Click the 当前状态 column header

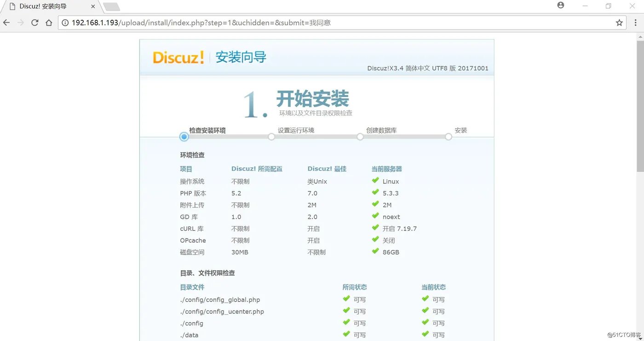(x=434, y=287)
